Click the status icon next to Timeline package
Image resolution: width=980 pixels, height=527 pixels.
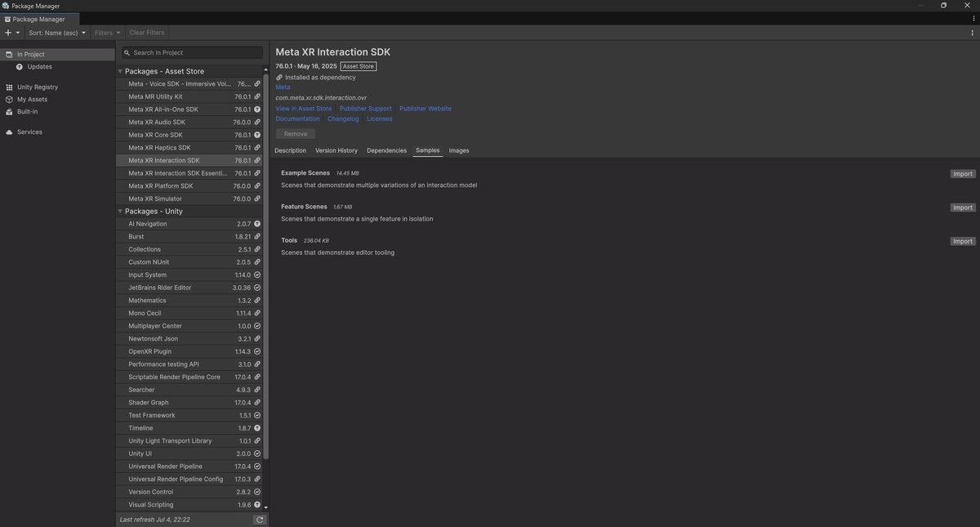click(257, 428)
